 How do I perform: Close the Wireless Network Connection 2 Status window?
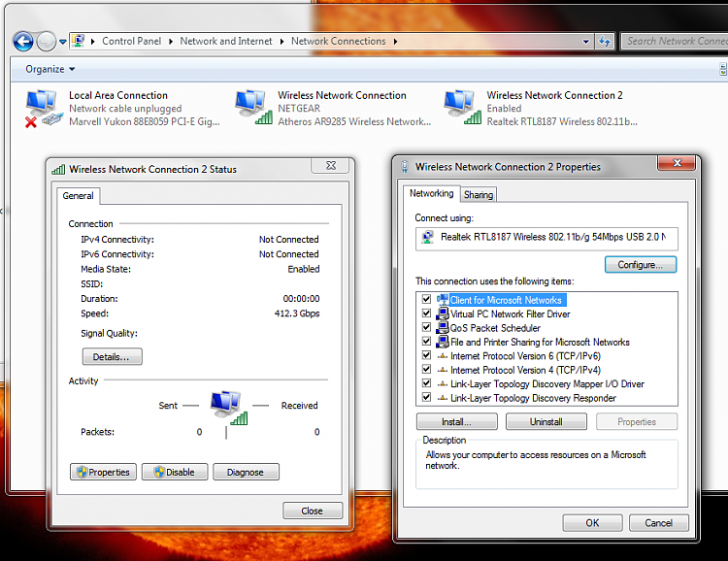(x=331, y=165)
